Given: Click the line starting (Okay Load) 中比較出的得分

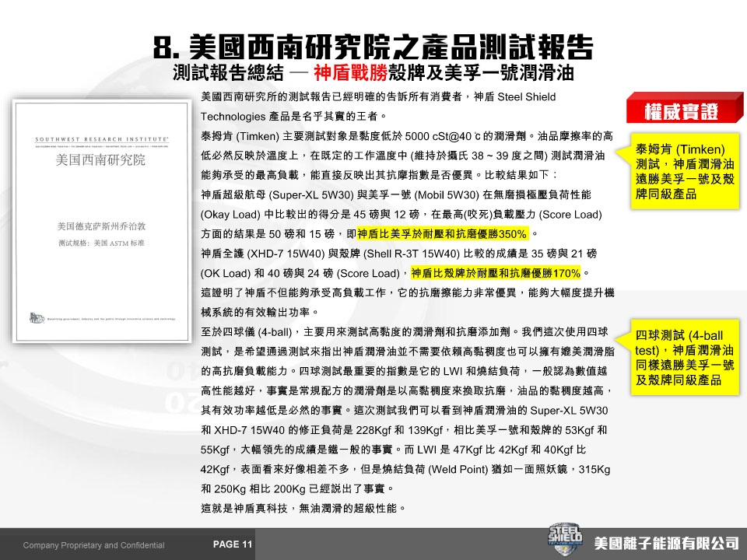Looking at the screenshot, I should tap(402, 215).
